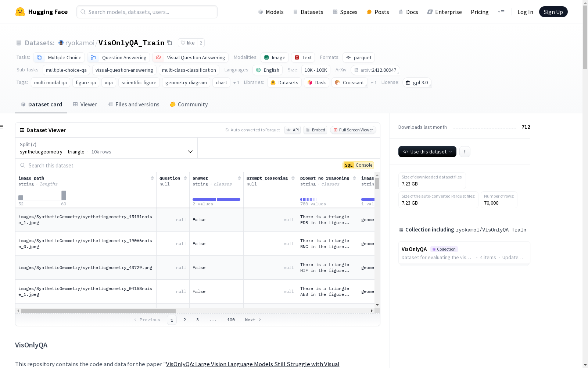Open the Pricing page
This screenshot has width=588, height=368.
pyautogui.click(x=480, y=12)
